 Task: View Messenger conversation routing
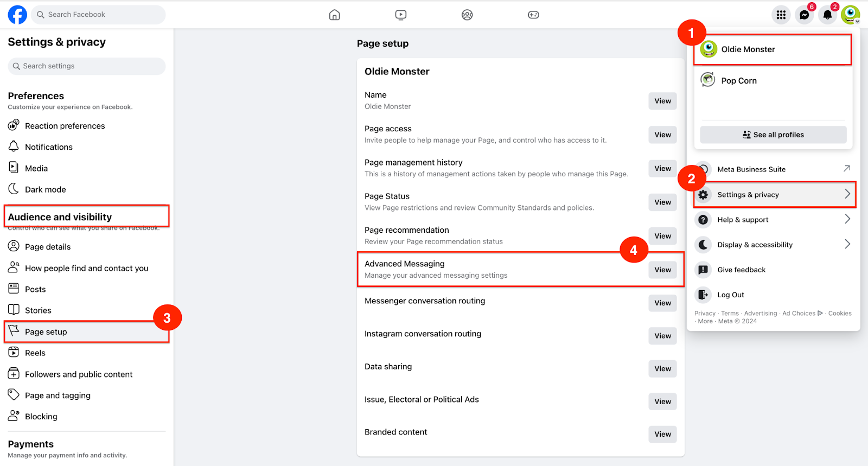point(662,303)
